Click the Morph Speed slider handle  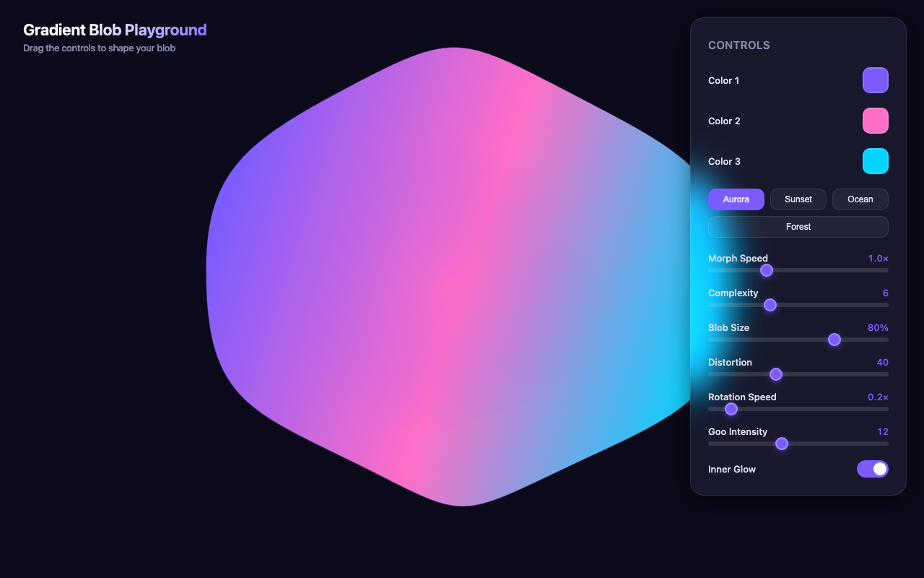tap(767, 270)
